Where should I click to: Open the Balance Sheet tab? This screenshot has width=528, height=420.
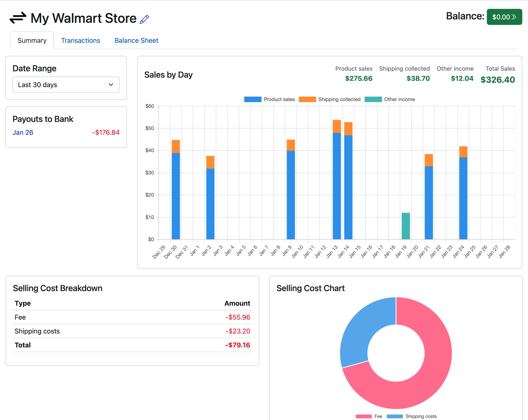pos(136,40)
